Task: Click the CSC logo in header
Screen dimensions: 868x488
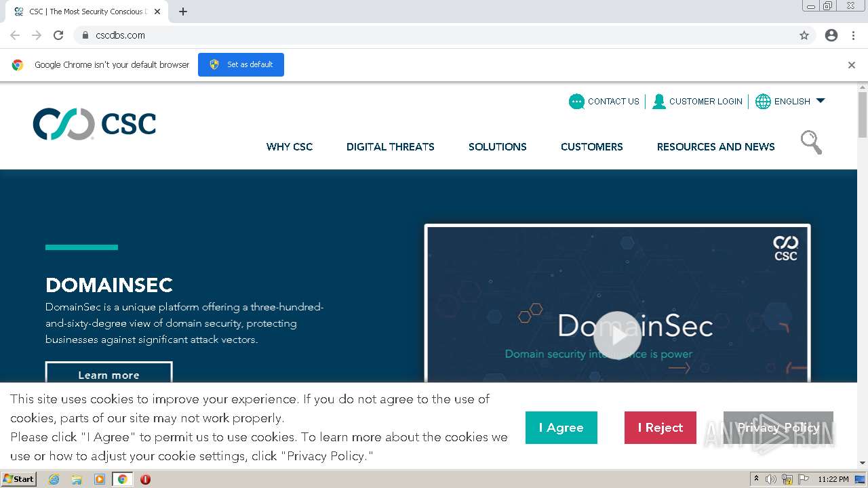Action: (x=94, y=124)
